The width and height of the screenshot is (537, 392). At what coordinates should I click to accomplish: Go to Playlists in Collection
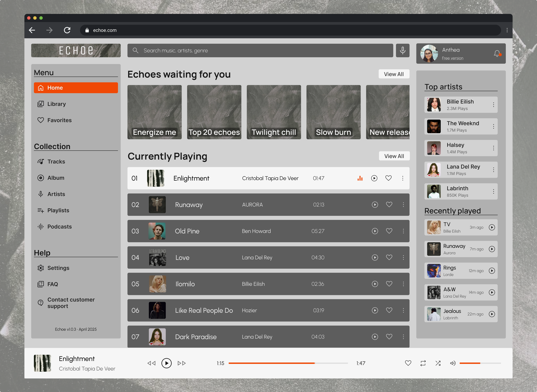[58, 210]
